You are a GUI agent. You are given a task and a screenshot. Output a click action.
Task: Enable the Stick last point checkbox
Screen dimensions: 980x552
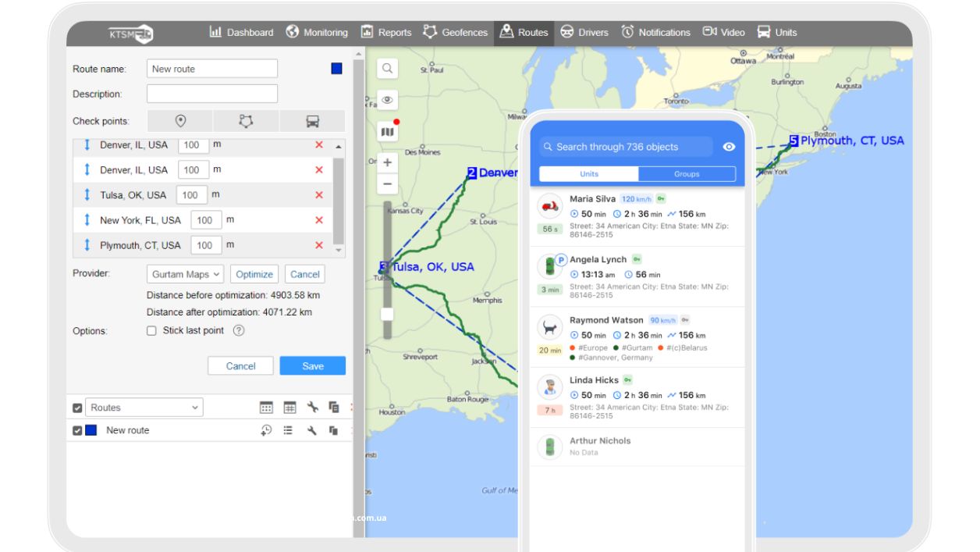(x=152, y=331)
